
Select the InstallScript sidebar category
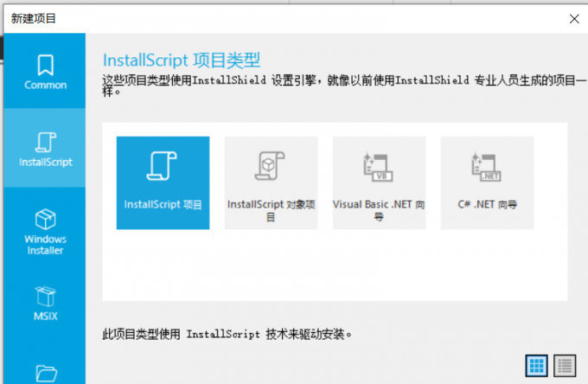[45, 149]
